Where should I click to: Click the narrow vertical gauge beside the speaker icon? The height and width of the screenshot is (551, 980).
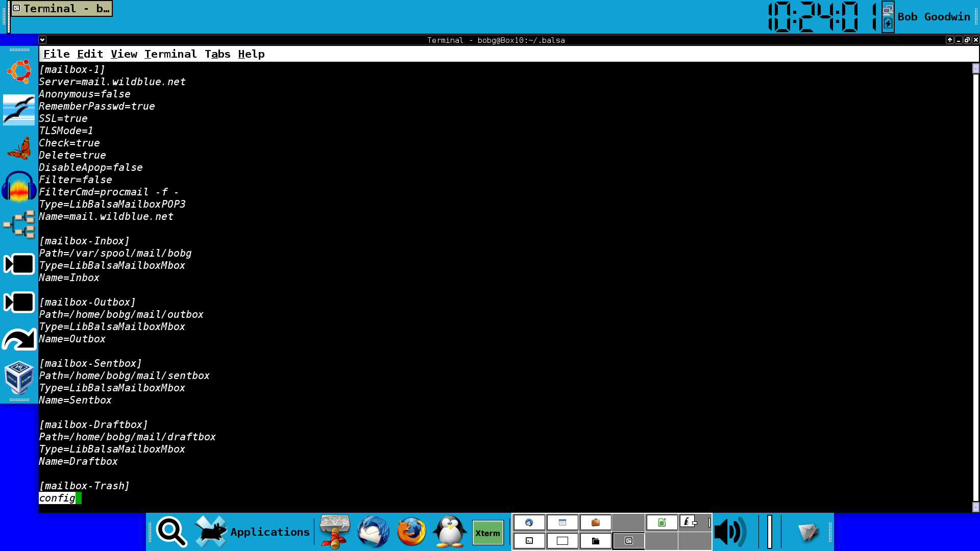click(x=770, y=532)
